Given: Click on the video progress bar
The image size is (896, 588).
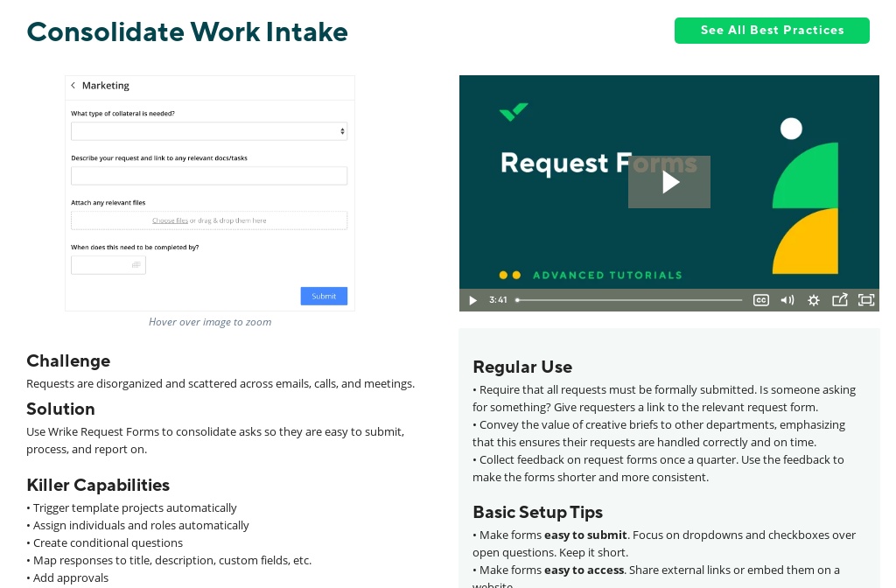Looking at the screenshot, I should coord(630,300).
